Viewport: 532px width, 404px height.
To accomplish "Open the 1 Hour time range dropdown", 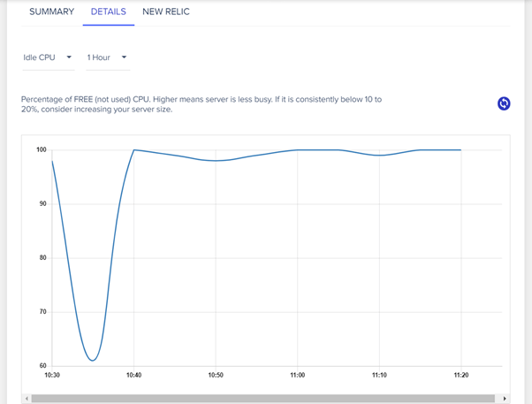I will tap(108, 57).
